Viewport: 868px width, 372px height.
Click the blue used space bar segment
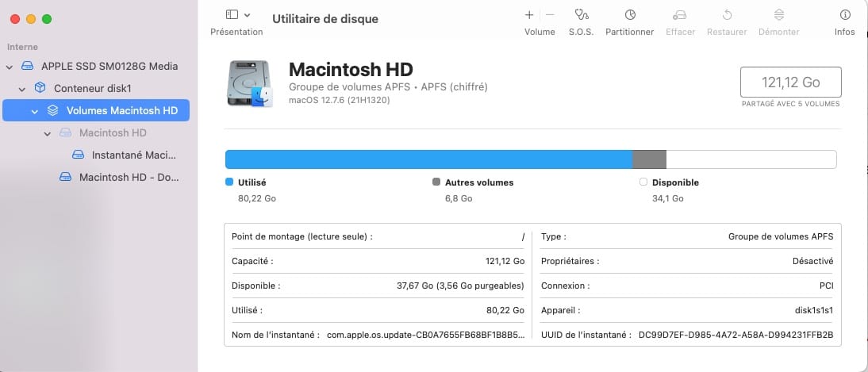pyautogui.click(x=428, y=159)
